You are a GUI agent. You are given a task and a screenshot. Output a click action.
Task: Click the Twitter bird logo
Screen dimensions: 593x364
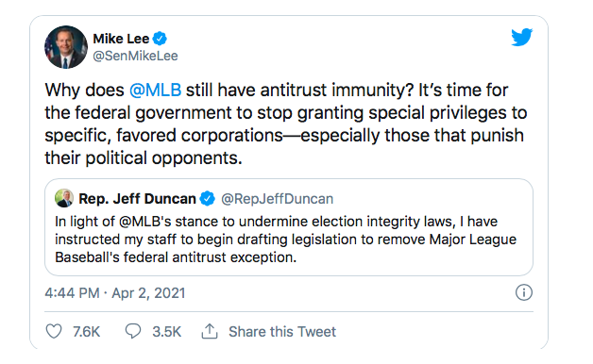(521, 37)
